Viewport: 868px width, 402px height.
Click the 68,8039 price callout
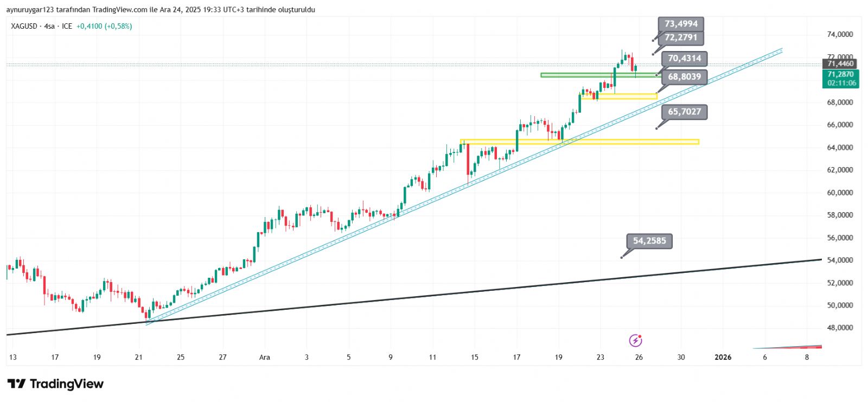(x=684, y=76)
